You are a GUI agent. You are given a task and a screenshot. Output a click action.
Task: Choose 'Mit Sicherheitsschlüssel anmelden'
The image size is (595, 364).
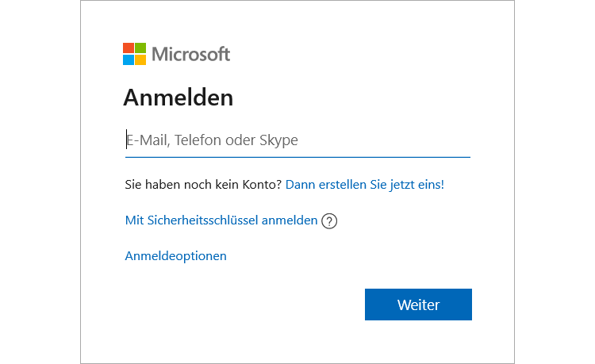221,220
